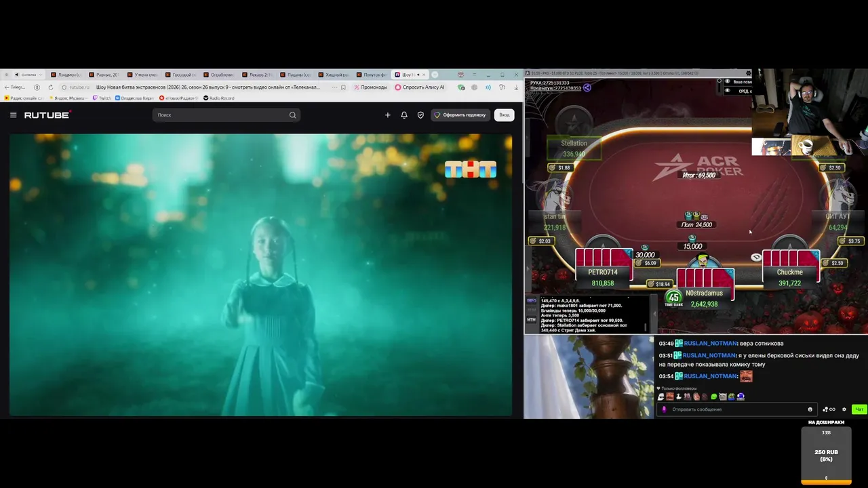Switch to the Хищный browser tab

click(334, 75)
